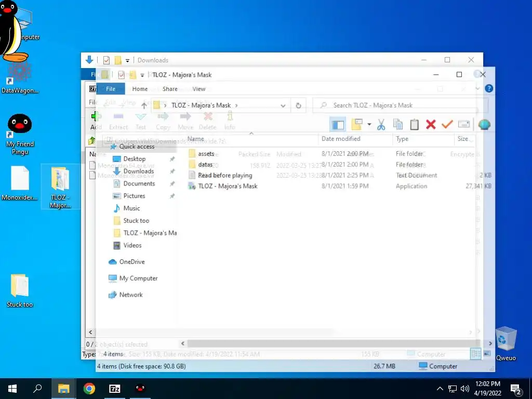Viewport: 532px width, 399px height.
Task: Open the Windows Start menu
Action: (x=12, y=389)
